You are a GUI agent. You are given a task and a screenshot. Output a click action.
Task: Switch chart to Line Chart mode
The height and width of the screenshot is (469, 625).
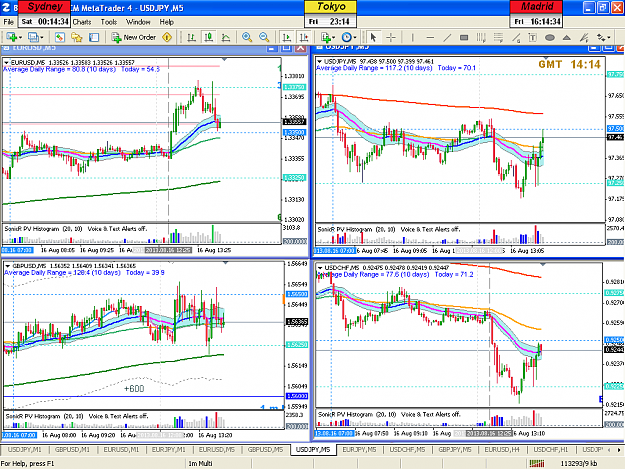point(226,37)
